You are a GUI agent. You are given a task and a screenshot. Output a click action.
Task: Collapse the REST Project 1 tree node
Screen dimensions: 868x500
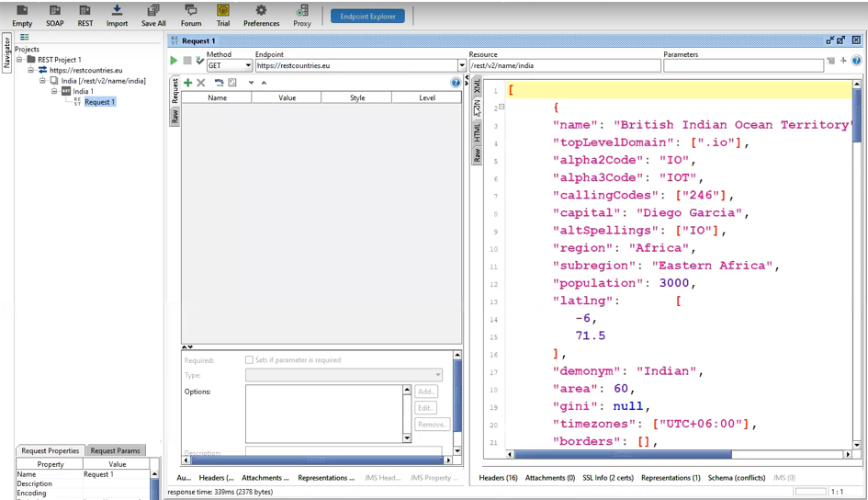[19, 60]
